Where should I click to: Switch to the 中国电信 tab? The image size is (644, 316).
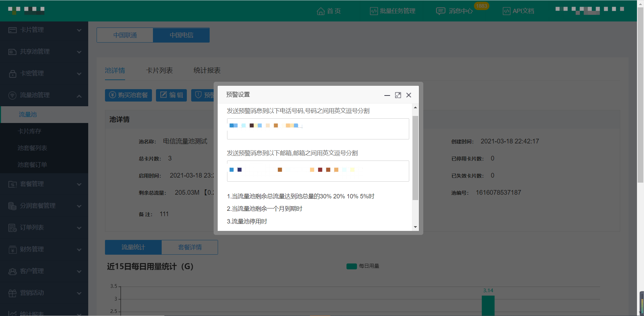tap(181, 35)
